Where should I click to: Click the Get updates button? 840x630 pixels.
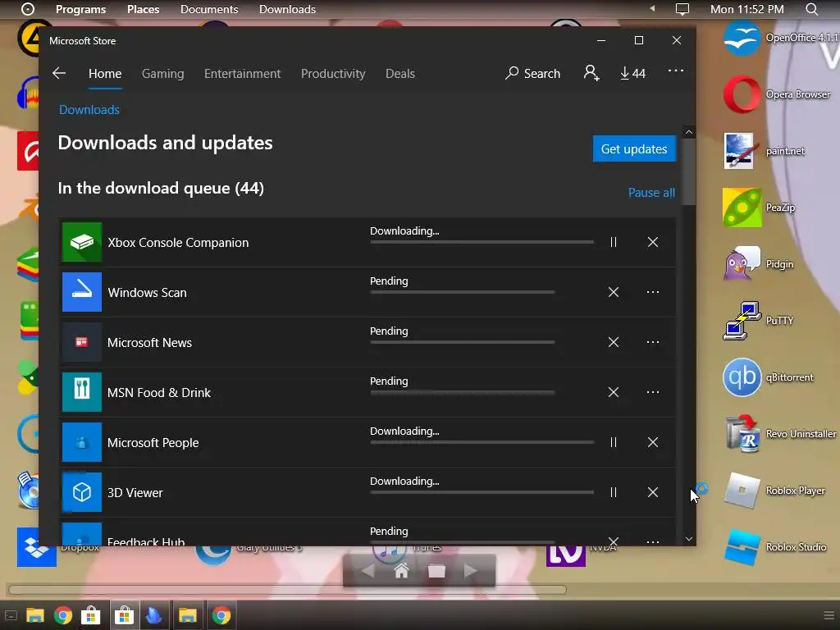click(x=634, y=149)
